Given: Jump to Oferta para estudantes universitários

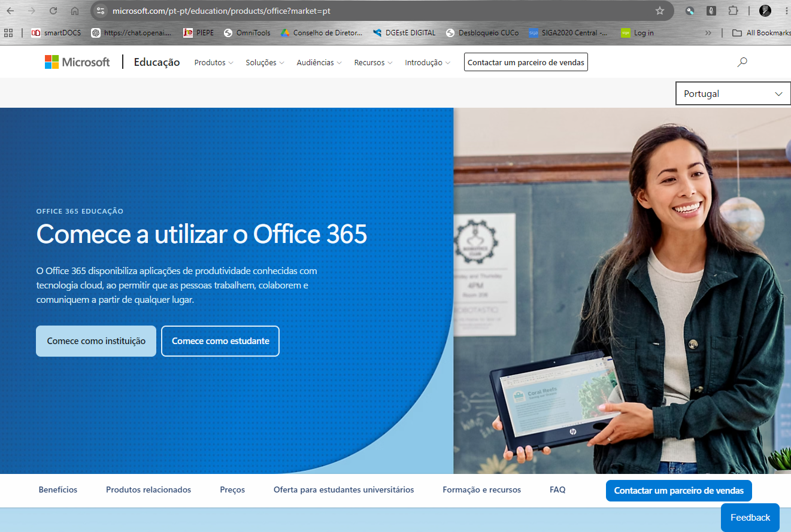Looking at the screenshot, I should click(x=344, y=490).
